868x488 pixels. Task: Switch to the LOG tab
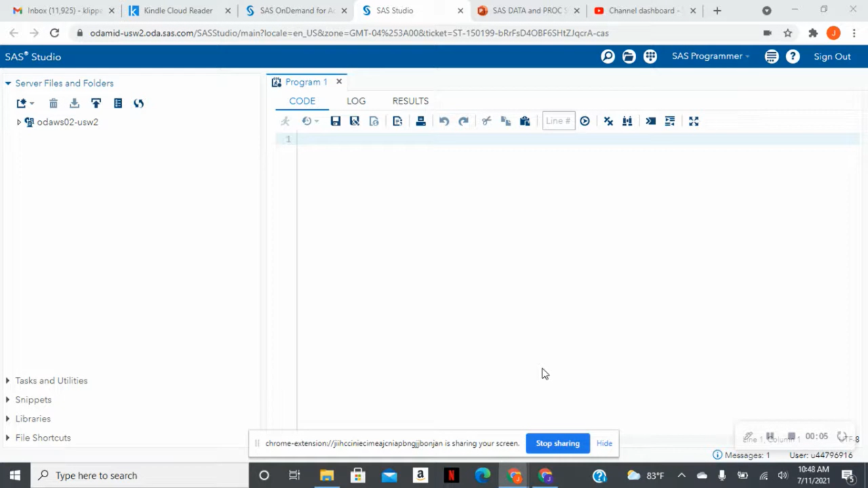tap(356, 101)
